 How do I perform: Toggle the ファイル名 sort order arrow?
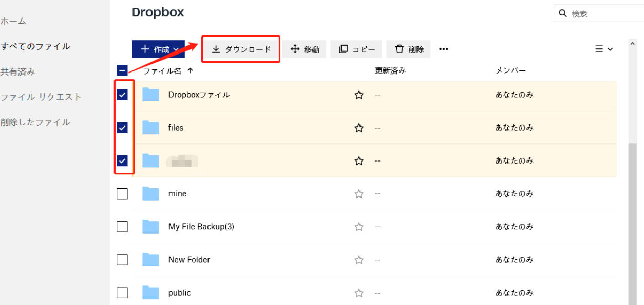tap(190, 70)
